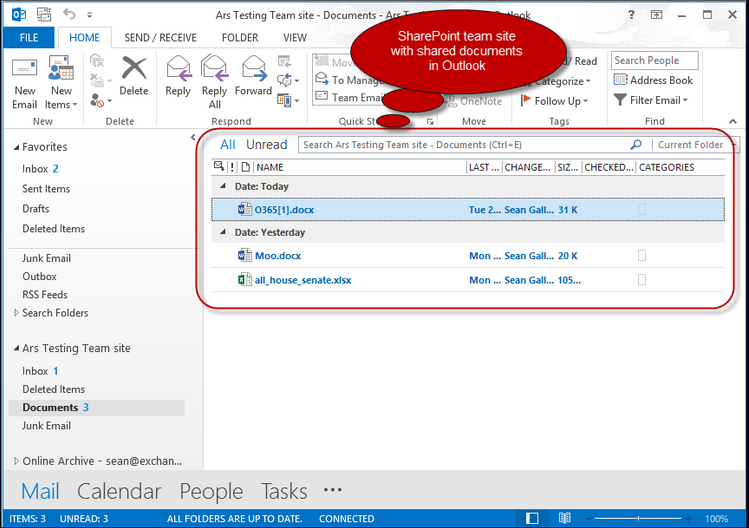The image size is (749, 528).
Task: Collapse the Date: Today group
Action: coord(223,186)
